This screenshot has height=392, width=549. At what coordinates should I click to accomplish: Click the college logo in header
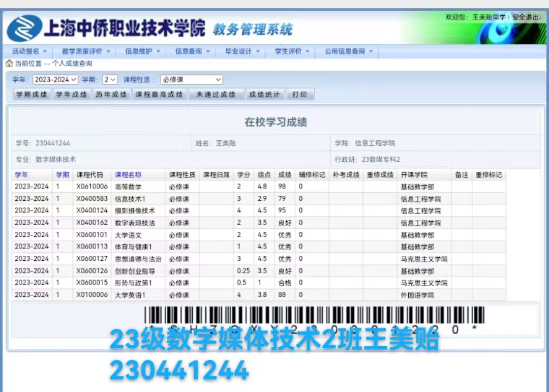(24, 28)
